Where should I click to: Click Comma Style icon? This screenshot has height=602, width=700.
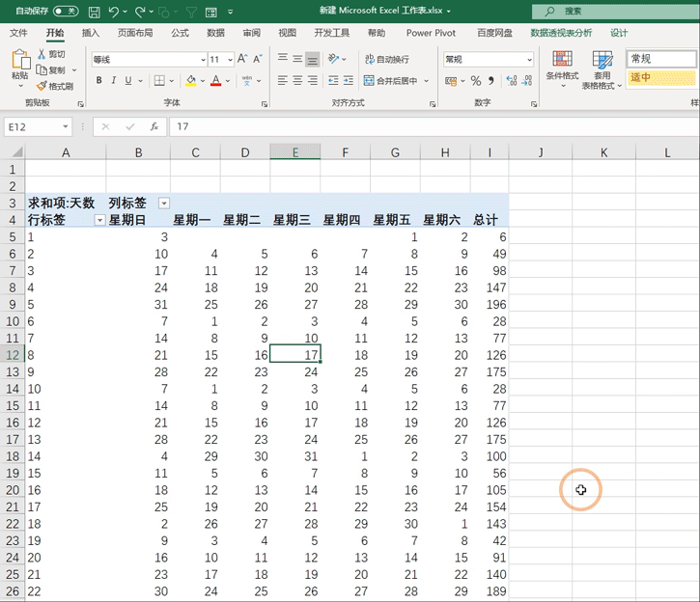click(491, 81)
